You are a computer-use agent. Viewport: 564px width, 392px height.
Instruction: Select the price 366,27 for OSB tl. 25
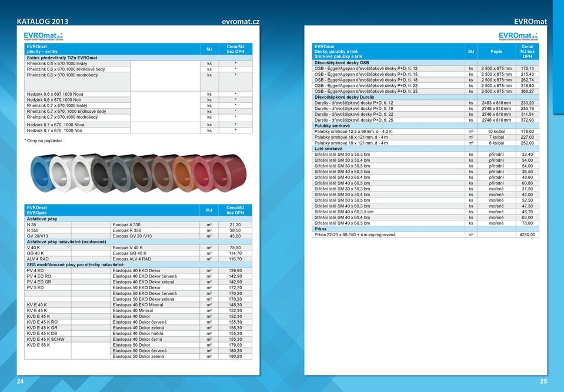pyautogui.click(x=528, y=91)
